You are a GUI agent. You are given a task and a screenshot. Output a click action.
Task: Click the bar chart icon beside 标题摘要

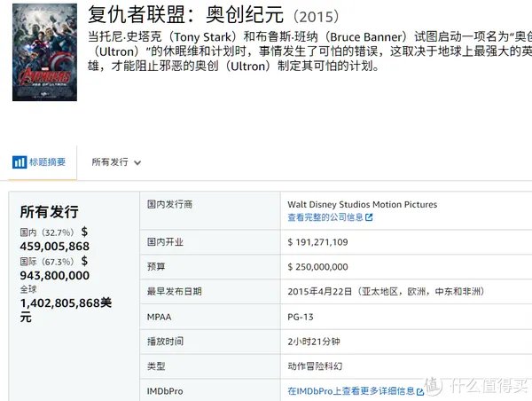click(19, 162)
